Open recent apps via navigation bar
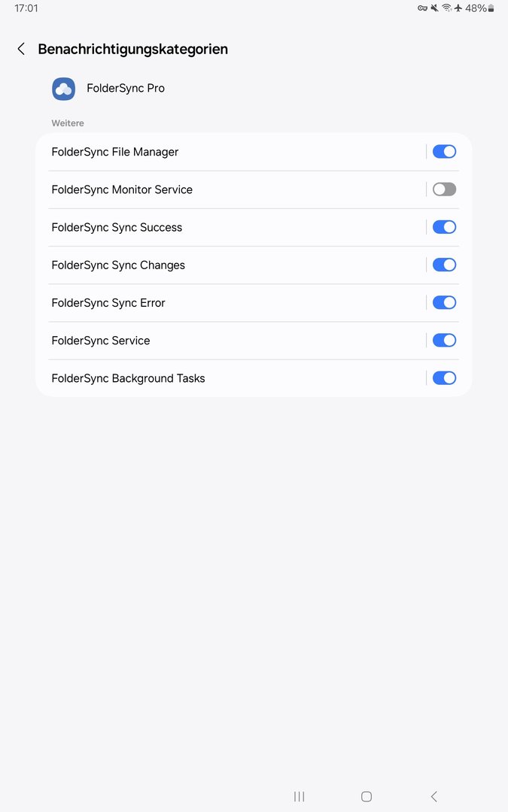 [x=299, y=796]
